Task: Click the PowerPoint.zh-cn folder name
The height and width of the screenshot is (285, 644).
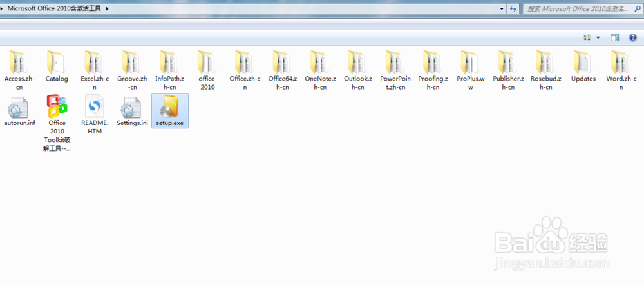Action: point(395,83)
